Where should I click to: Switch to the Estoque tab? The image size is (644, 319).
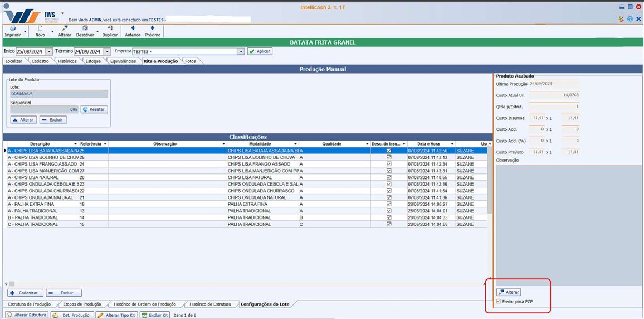(x=93, y=61)
